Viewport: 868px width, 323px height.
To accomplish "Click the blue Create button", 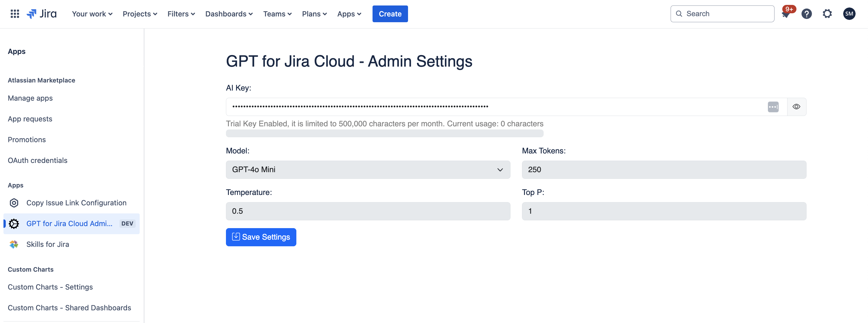I will pos(390,14).
